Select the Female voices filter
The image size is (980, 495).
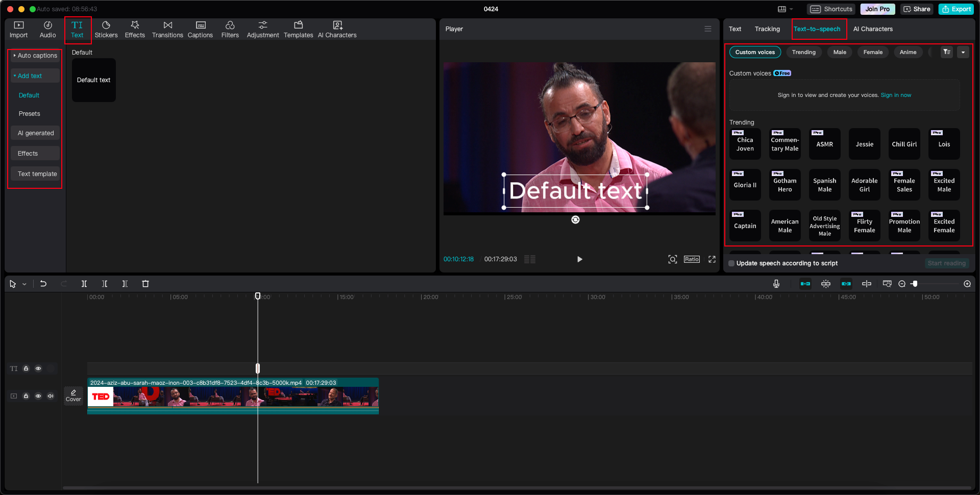(873, 52)
